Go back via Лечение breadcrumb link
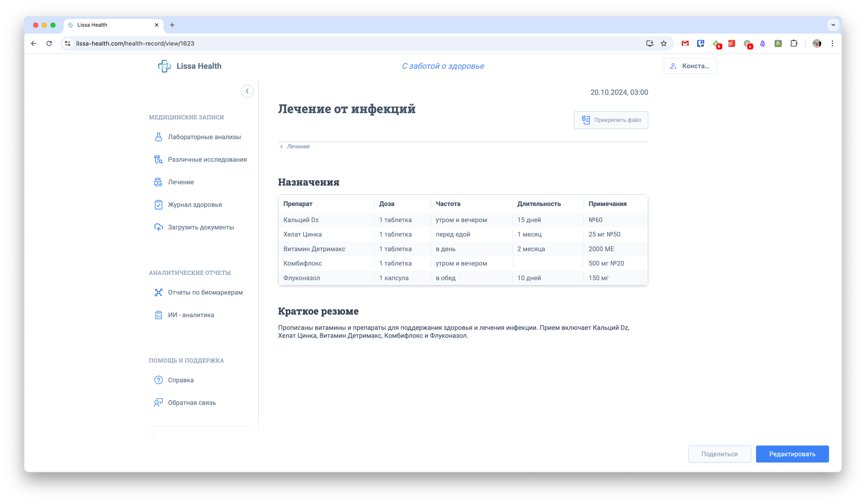 point(297,147)
